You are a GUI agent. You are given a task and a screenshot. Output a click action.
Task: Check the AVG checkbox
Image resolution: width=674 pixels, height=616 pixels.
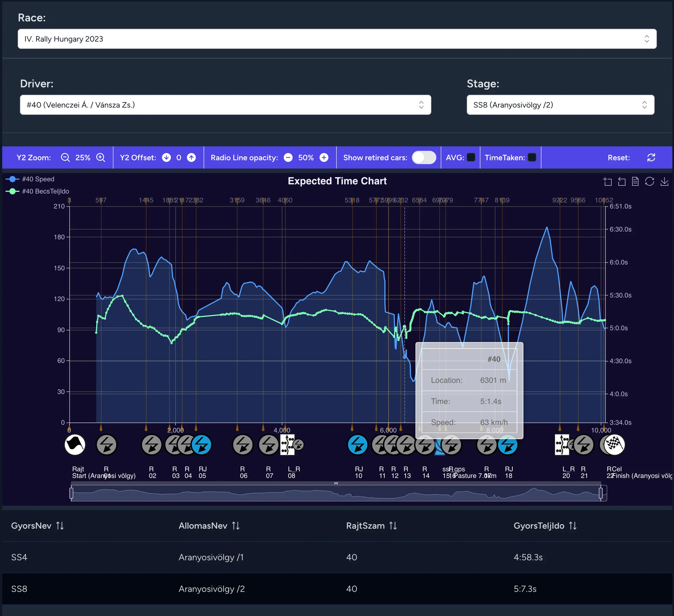(x=471, y=157)
